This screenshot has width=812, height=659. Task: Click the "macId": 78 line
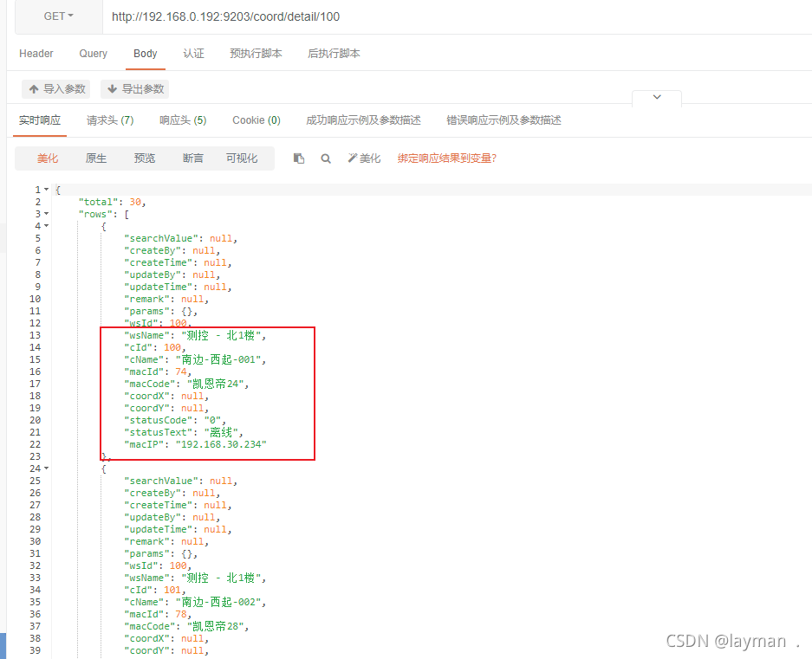[x=158, y=614]
